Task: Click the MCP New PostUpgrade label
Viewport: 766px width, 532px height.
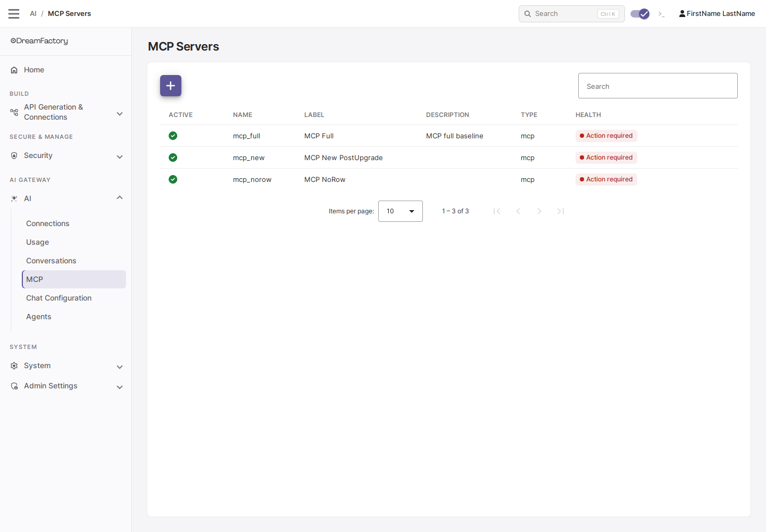Action: (x=344, y=158)
